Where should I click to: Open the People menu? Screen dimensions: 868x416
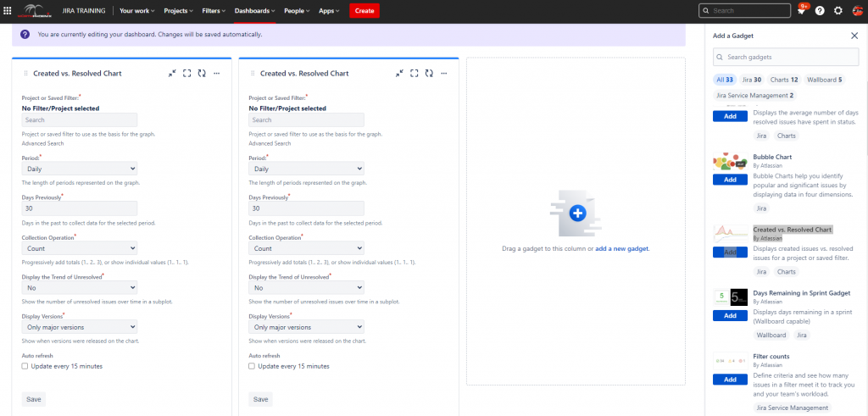click(297, 10)
